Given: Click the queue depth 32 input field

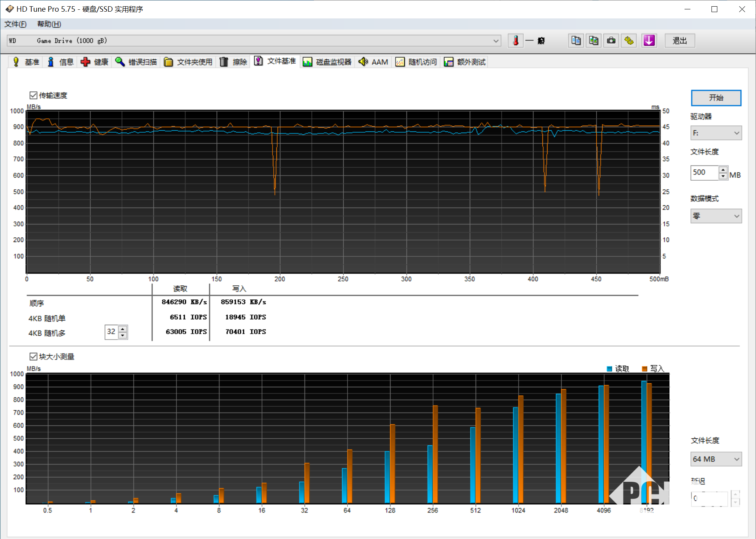Looking at the screenshot, I should (112, 332).
